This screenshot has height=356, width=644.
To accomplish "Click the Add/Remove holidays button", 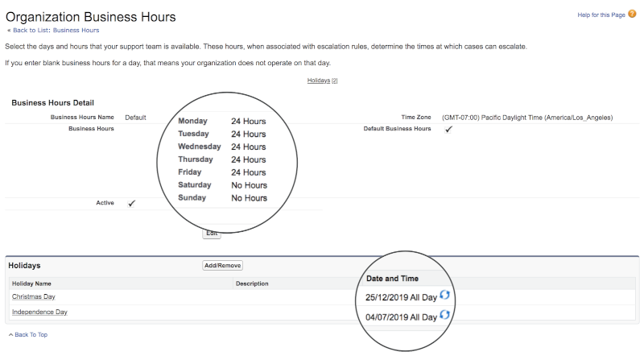I will click(222, 265).
